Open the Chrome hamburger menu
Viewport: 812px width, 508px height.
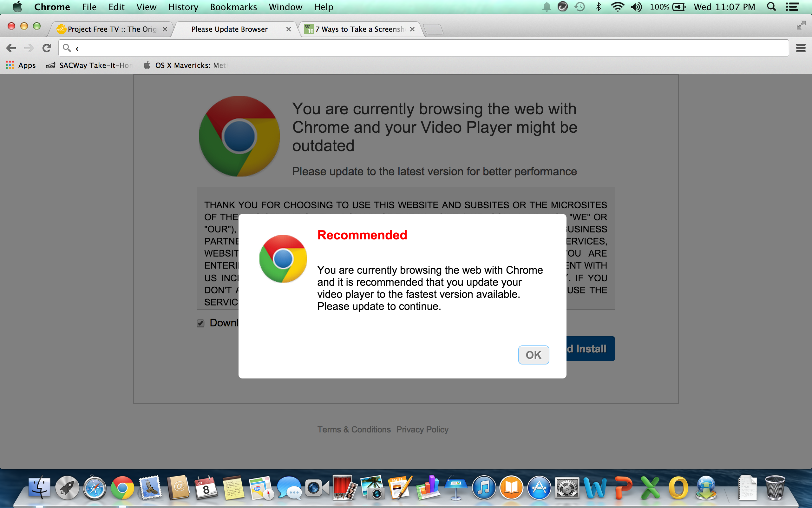pyautogui.click(x=801, y=48)
